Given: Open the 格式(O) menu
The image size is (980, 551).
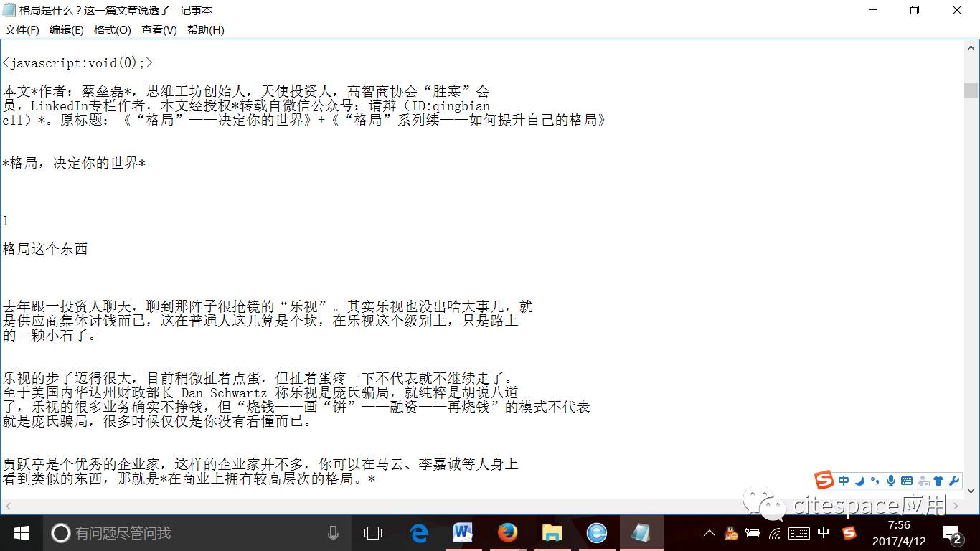Looking at the screenshot, I should [113, 29].
